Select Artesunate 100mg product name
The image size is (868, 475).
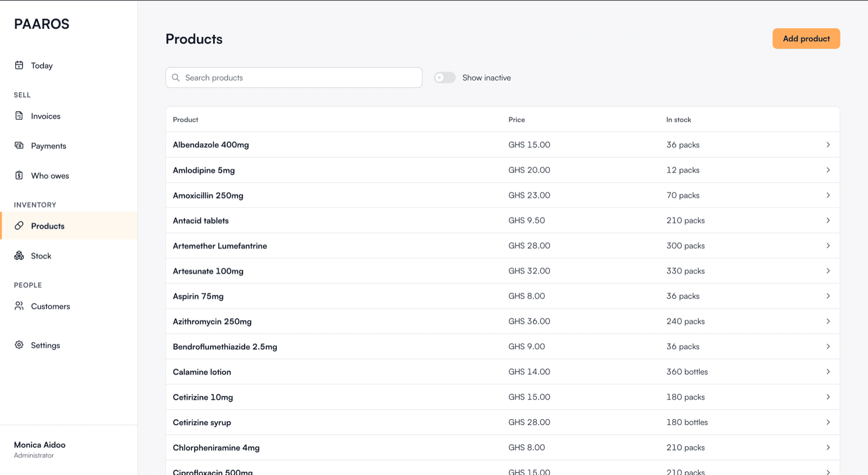point(208,271)
